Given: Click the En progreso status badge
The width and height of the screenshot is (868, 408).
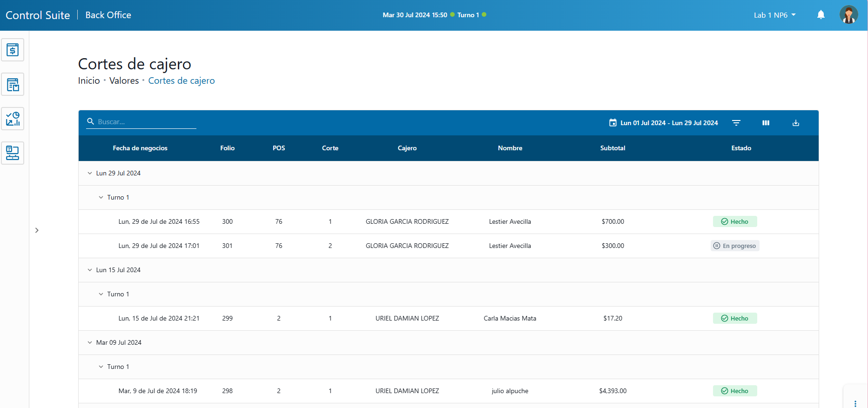Looking at the screenshot, I should tap(735, 246).
